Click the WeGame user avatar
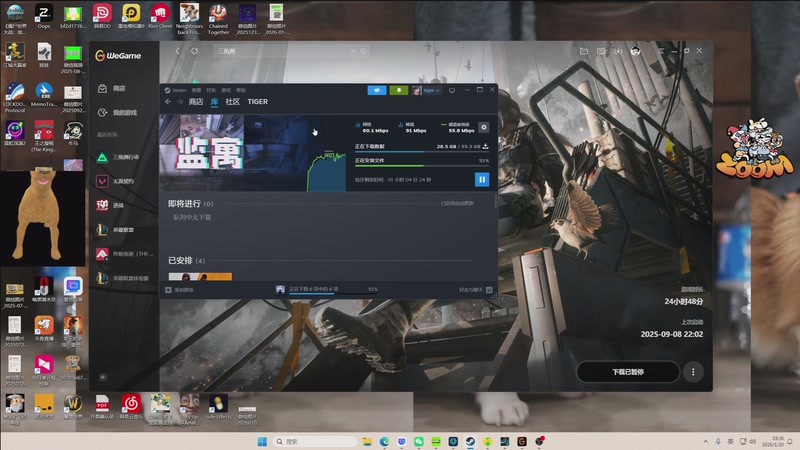 pos(635,51)
